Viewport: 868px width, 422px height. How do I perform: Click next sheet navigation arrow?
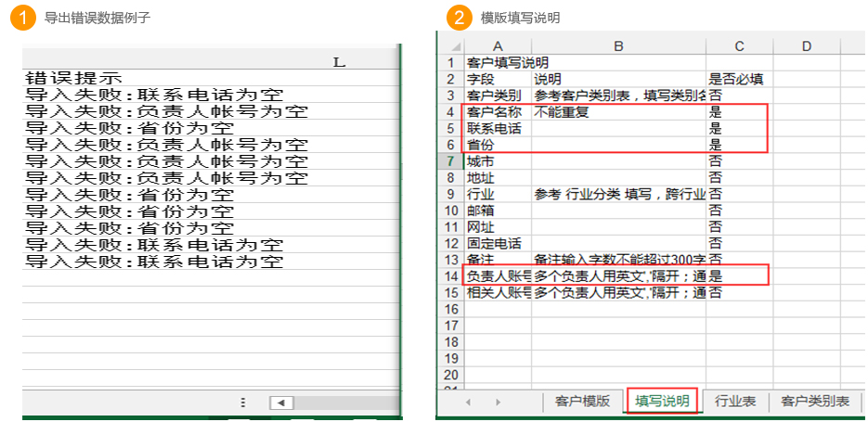(498, 402)
